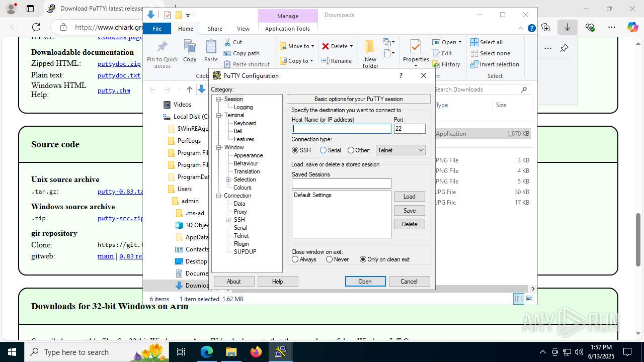This screenshot has width=644, height=362.
Task: Click the Manage contextual tab
Action: 288,16
